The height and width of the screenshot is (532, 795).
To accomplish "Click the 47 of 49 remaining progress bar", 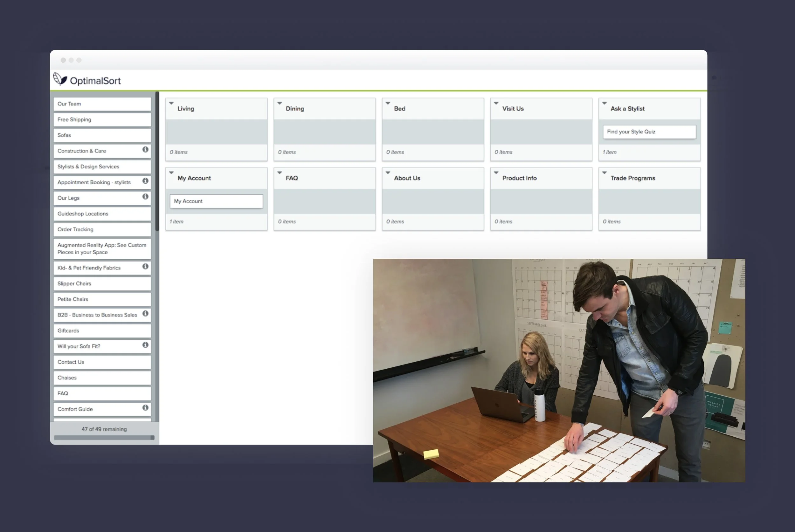I will 104,438.
